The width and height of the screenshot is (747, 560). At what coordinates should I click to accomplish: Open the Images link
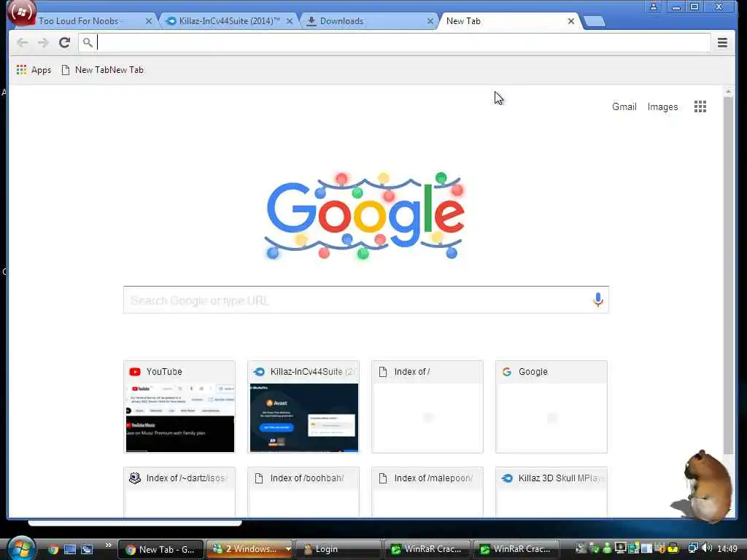[x=662, y=106]
